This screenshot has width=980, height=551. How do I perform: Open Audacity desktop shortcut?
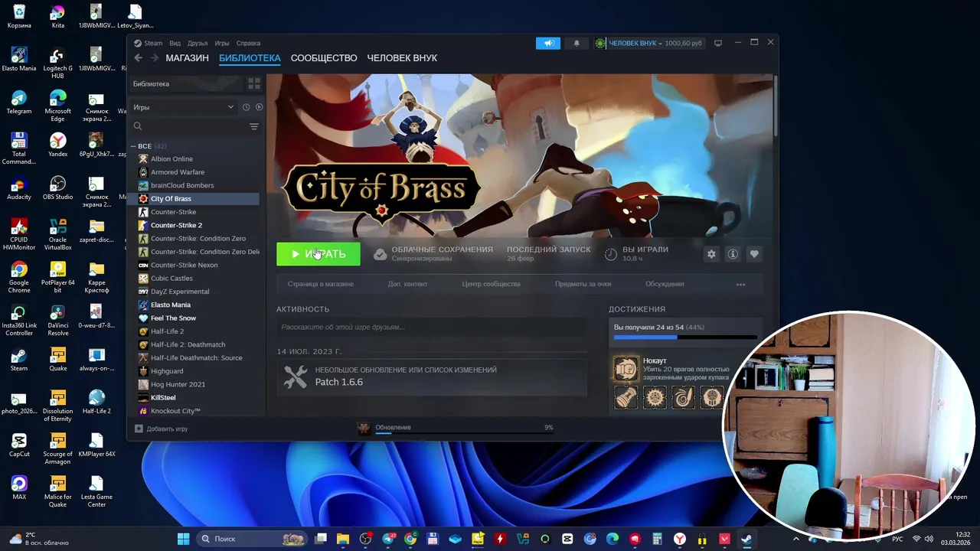tap(19, 188)
